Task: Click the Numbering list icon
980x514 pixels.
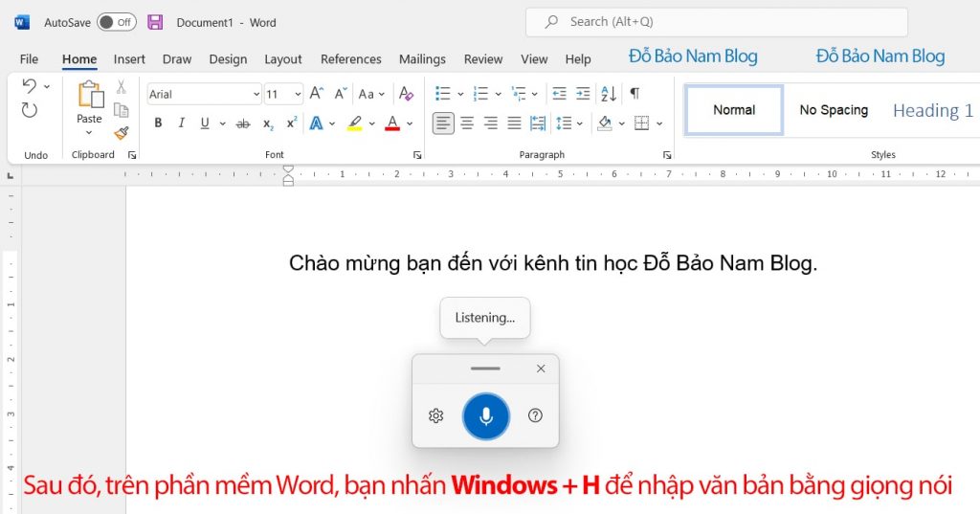Action: coord(480,94)
